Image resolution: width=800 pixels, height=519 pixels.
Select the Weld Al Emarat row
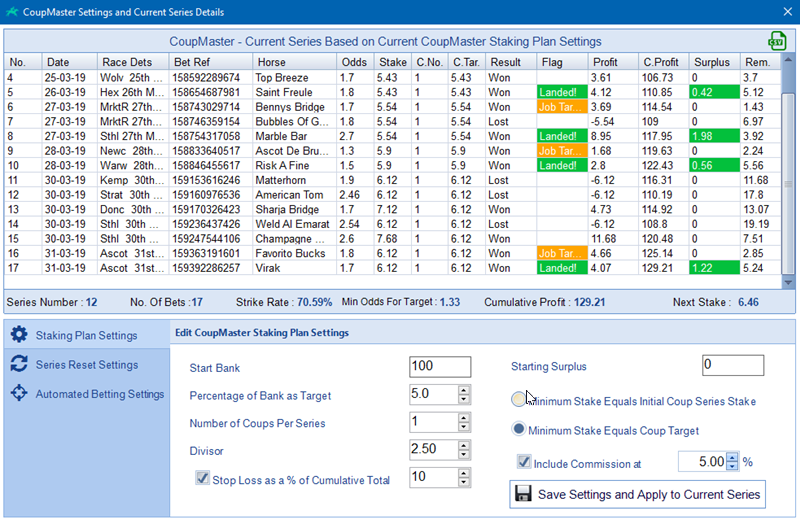(393, 224)
